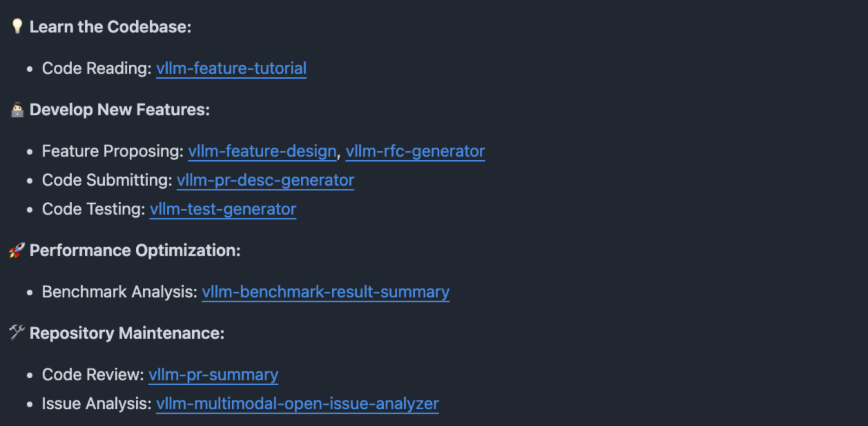Screen dimensions: 868x426
Task: Follow the vllm-multimodal-open-issue-analyzer link
Action: pyautogui.click(x=297, y=404)
